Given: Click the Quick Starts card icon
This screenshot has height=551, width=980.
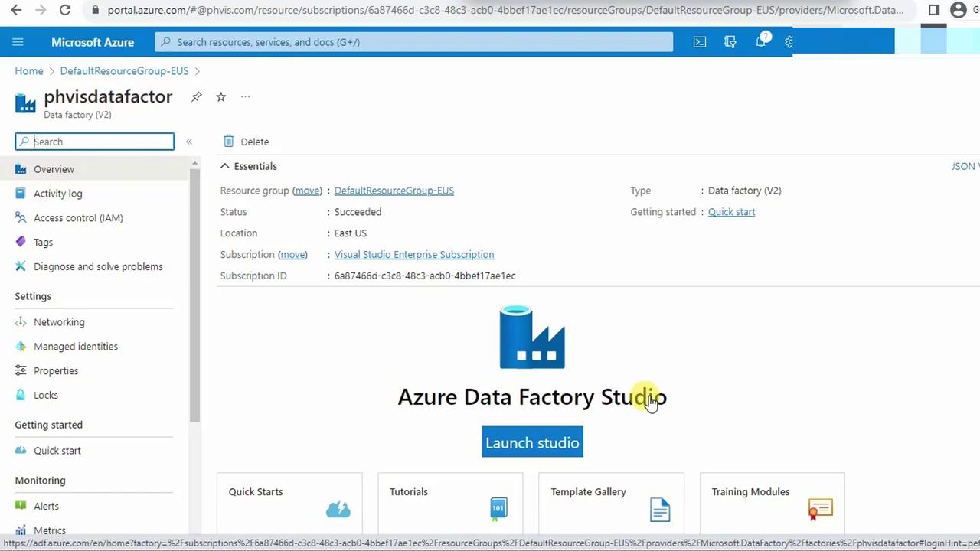Looking at the screenshot, I should pyautogui.click(x=338, y=510).
